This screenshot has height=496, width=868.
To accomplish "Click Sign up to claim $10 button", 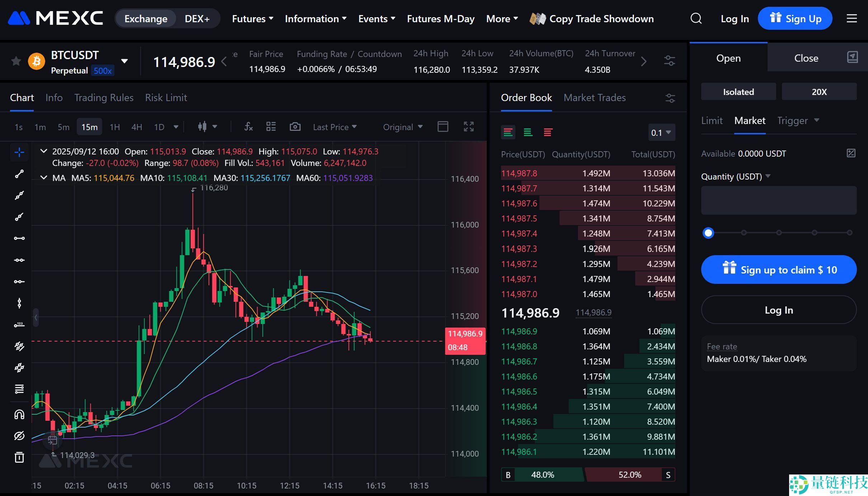I will (x=779, y=270).
